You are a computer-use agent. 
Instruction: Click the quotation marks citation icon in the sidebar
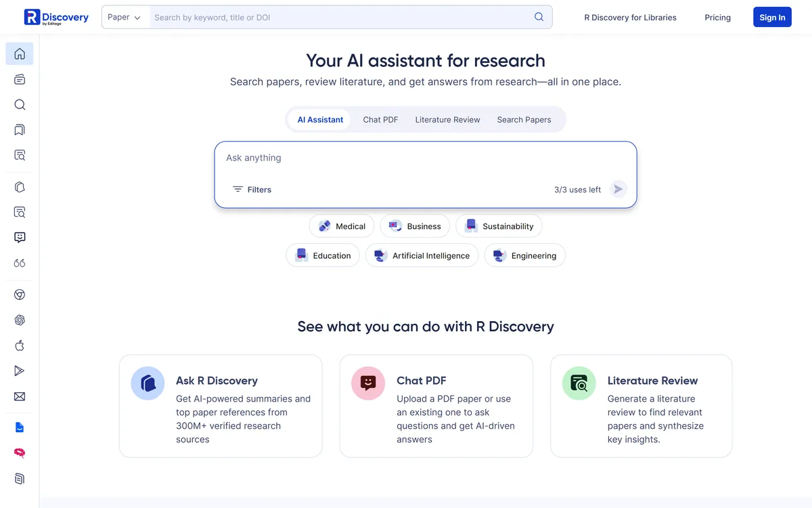tap(20, 263)
